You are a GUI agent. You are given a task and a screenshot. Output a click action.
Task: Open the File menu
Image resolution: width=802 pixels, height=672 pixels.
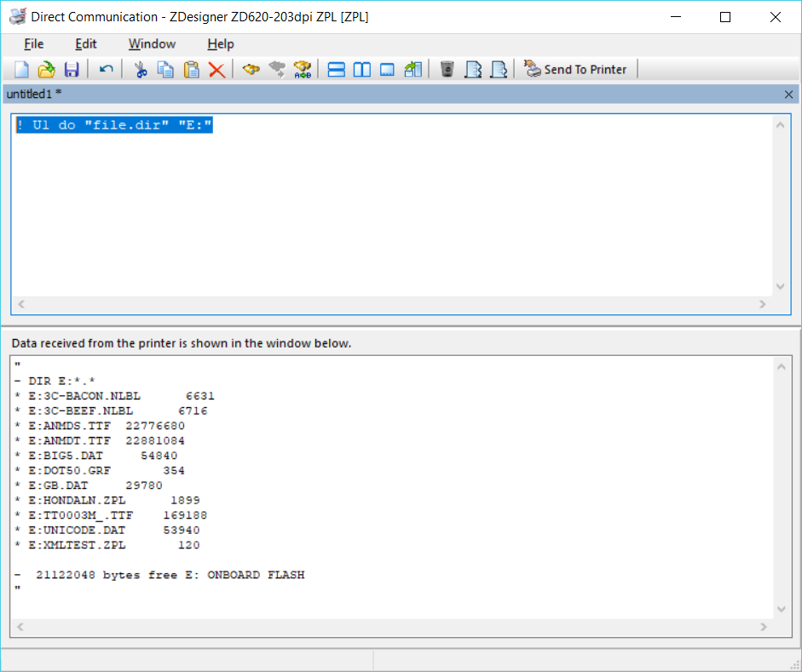click(33, 43)
